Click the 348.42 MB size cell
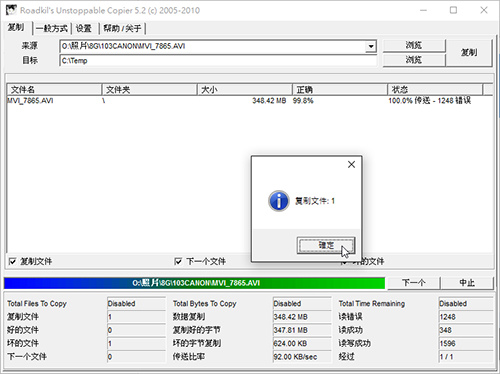This screenshot has height=374, width=500. 269,101
